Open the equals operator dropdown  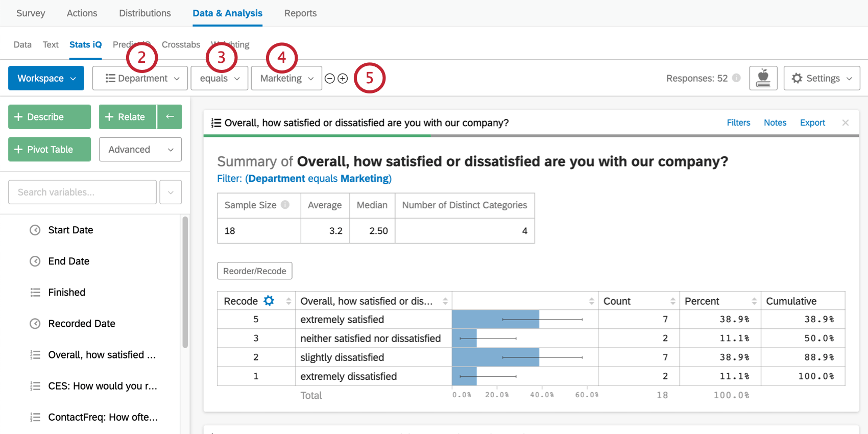[219, 79]
